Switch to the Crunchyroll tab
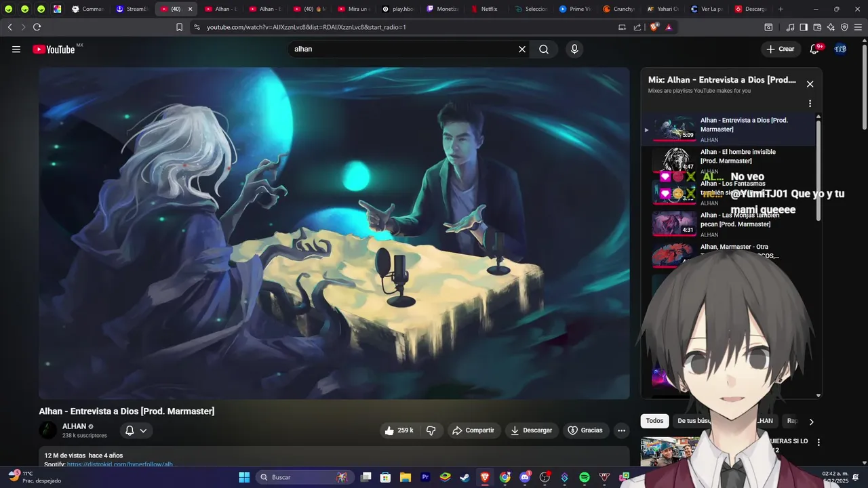 point(618,9)
